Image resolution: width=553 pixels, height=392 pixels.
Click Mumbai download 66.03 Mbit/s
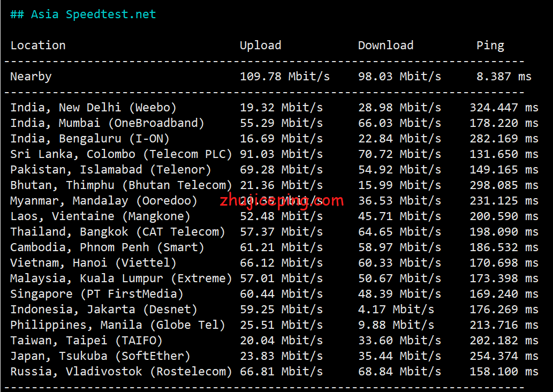(x=399, y=123)
